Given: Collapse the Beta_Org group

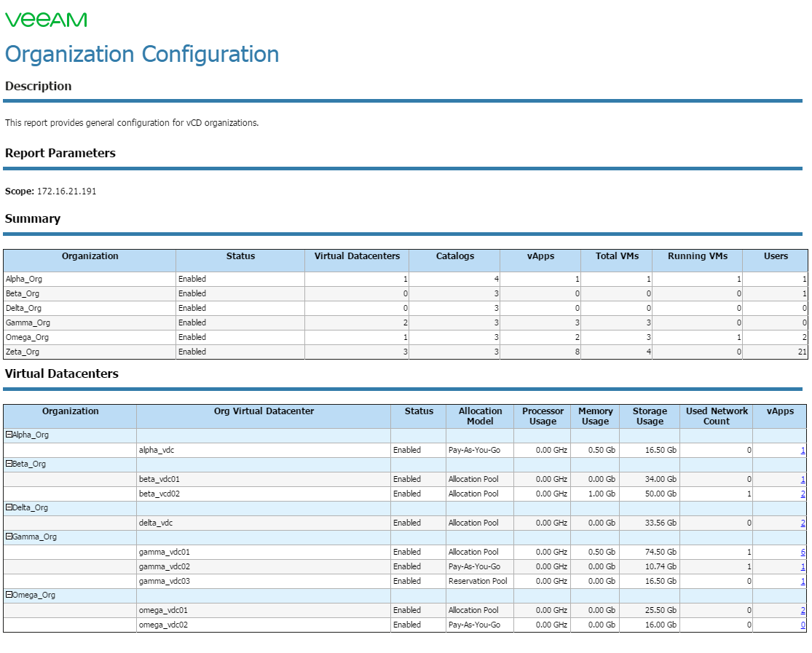Looking at the screenshot, I should [x=9, y=464].
